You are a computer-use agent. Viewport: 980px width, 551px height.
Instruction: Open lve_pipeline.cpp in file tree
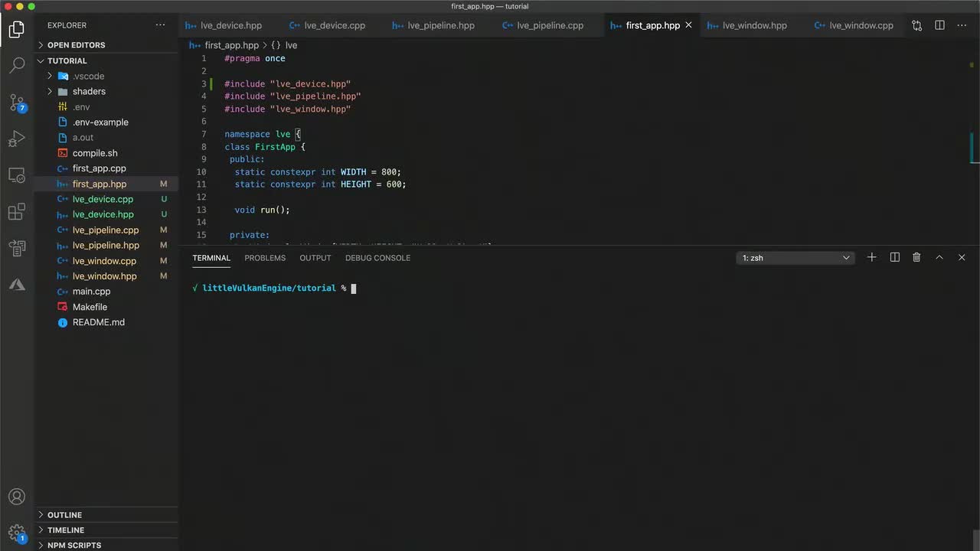pos(106,230)
